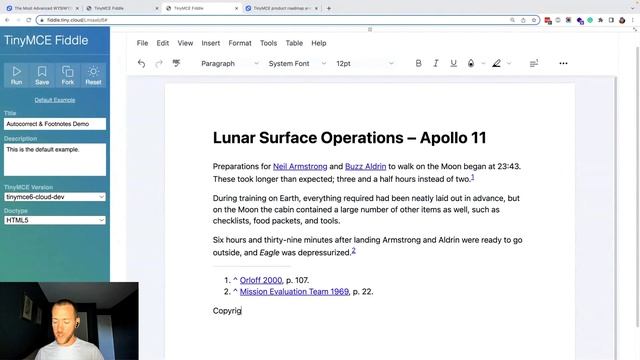The height and width of the screenshot is (360, 640).
Task: Open the Format menu
Action: (x=240, y=43)
